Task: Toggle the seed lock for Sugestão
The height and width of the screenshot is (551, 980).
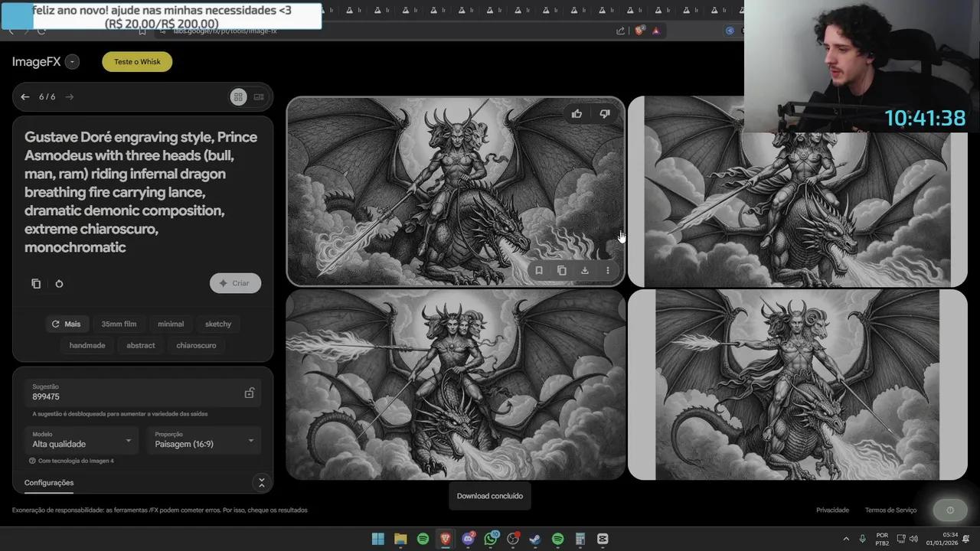Action: point(249,393)
